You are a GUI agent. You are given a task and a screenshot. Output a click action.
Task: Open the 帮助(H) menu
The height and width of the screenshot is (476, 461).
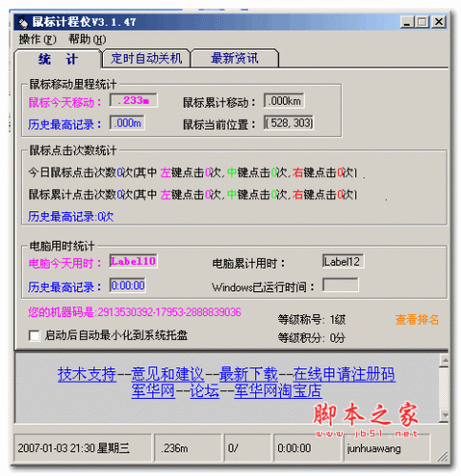[87, 39]
